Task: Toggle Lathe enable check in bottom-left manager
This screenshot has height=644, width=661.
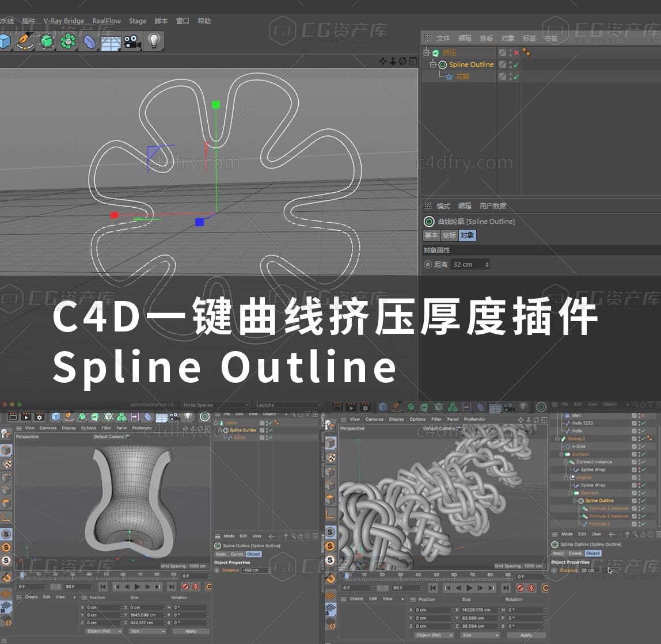Action: 270,423
